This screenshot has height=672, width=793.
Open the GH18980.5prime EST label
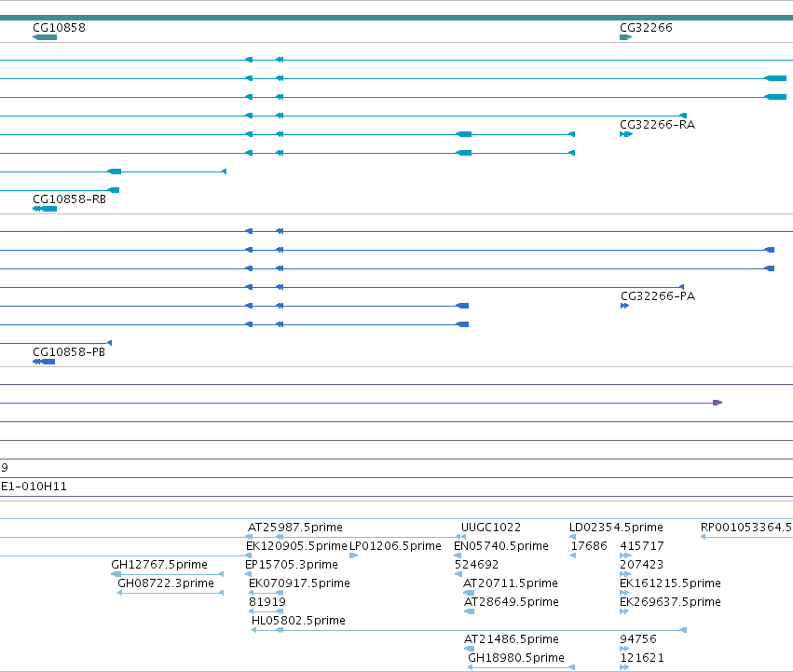tap(516, 658)
